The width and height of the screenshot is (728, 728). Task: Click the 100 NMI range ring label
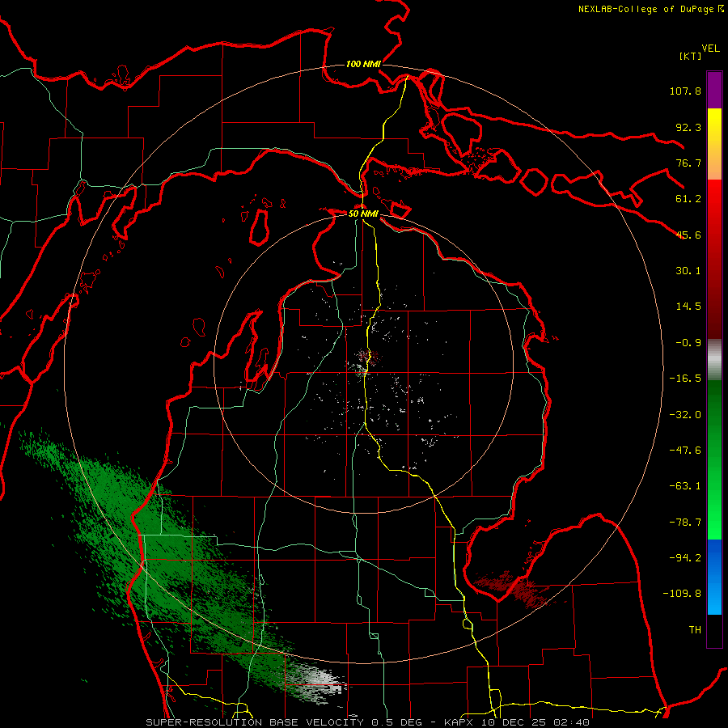pyautogui.click(x=363, y=64)
